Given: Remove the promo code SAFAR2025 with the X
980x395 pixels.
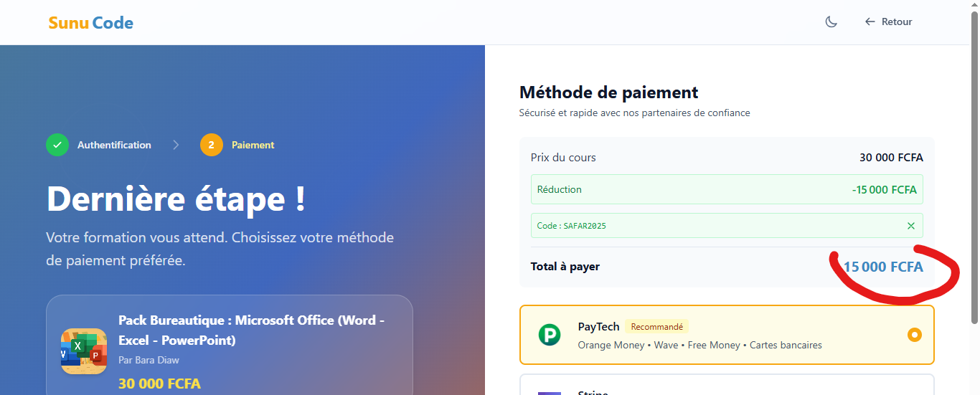Looking at the screenshot, I should [911, 226].
